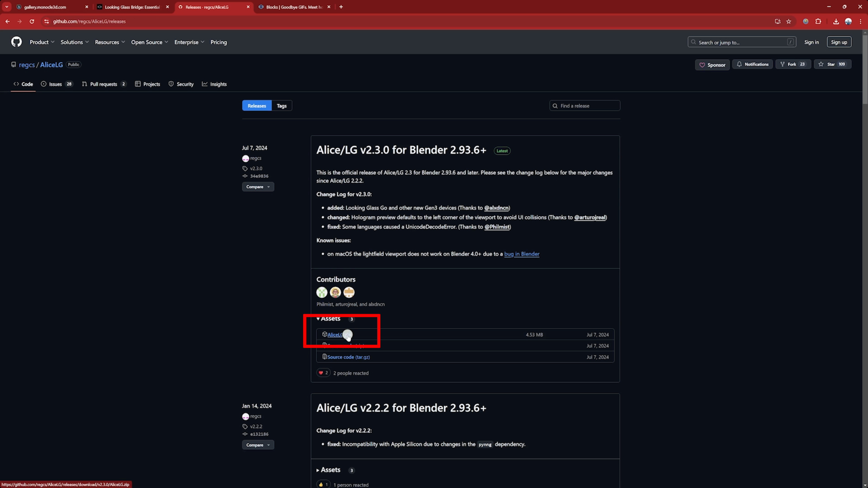Click the browser extensions puzzle icon
The height and width of the screenshot is (488, 868).
818,21
